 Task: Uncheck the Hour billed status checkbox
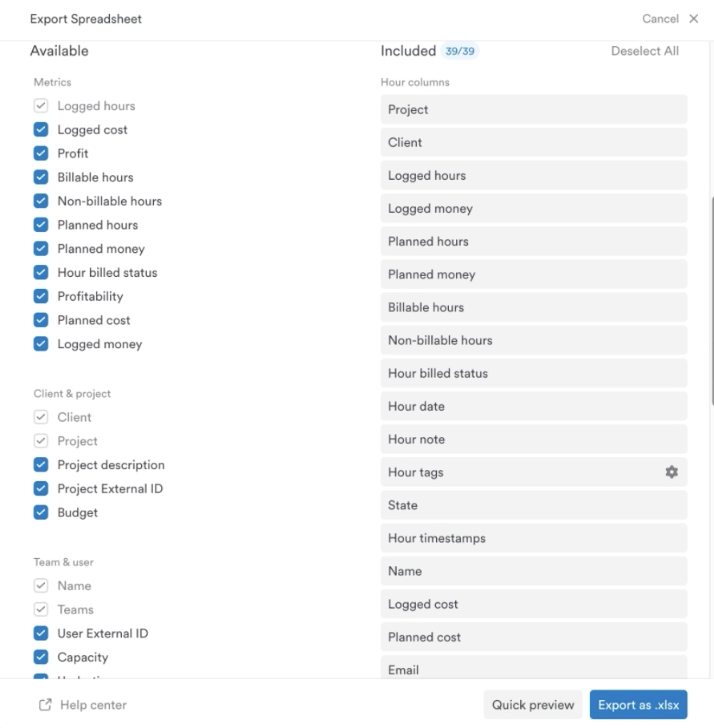pyautogui.click(x=41, y=273)
